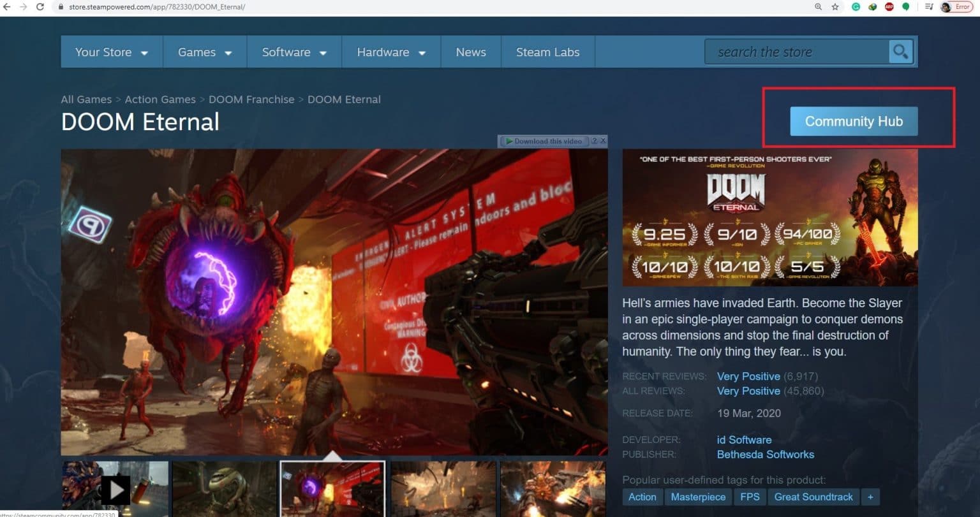Open the Bethesda Softworks publisher link
This screenshot has height=517, width=980.
click(x=766, y=455)
